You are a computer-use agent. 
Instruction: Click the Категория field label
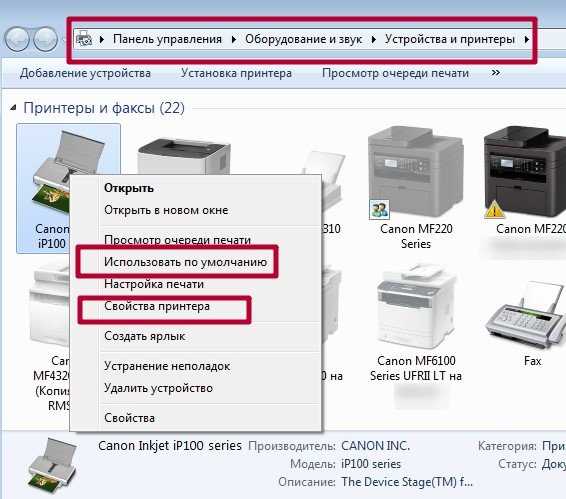tap(507, 446)
